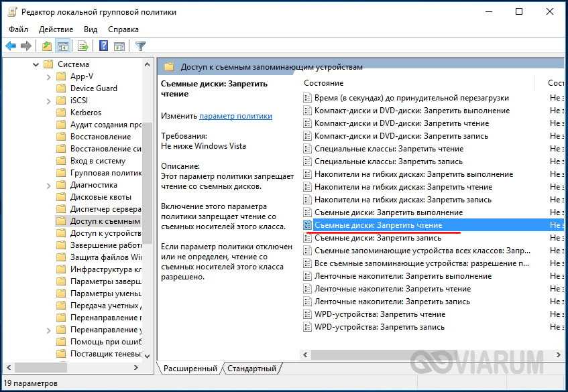
Task: Select 'Накопители на гибких дисках: Запретить запись'
Action: (x=403, y=200)
